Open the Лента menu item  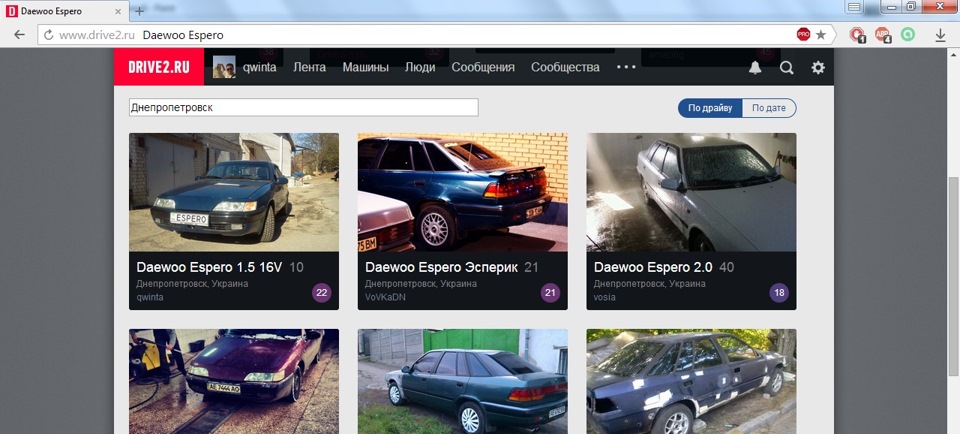309,67
